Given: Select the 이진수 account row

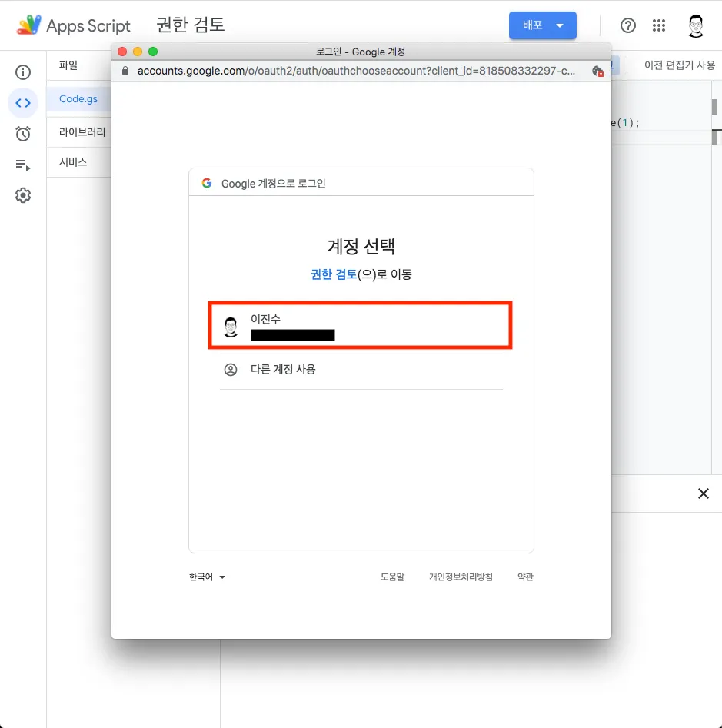Looking at the screenshot, I should (x=361, y=325).
